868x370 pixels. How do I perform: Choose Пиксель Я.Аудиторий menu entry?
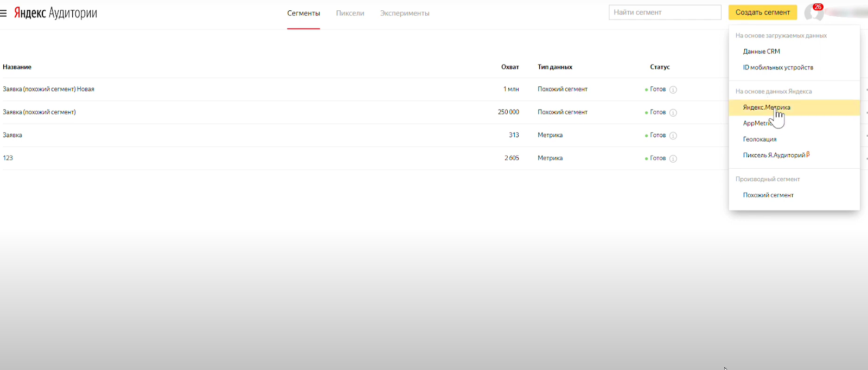[x=776, y=155]
